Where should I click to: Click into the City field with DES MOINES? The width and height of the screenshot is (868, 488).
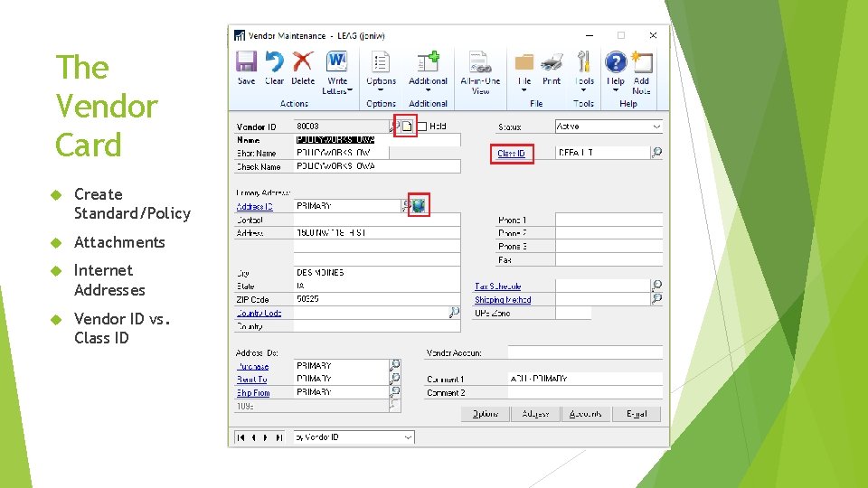[377, 272]
